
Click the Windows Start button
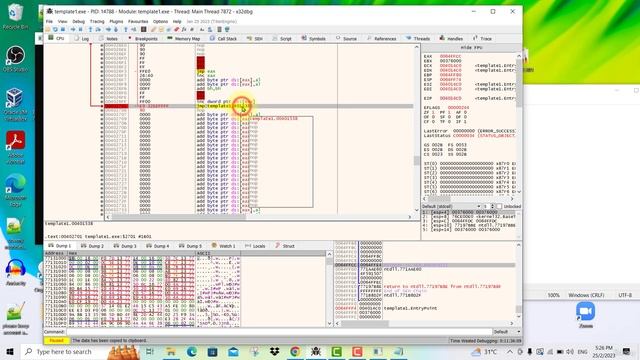(10, 351)
